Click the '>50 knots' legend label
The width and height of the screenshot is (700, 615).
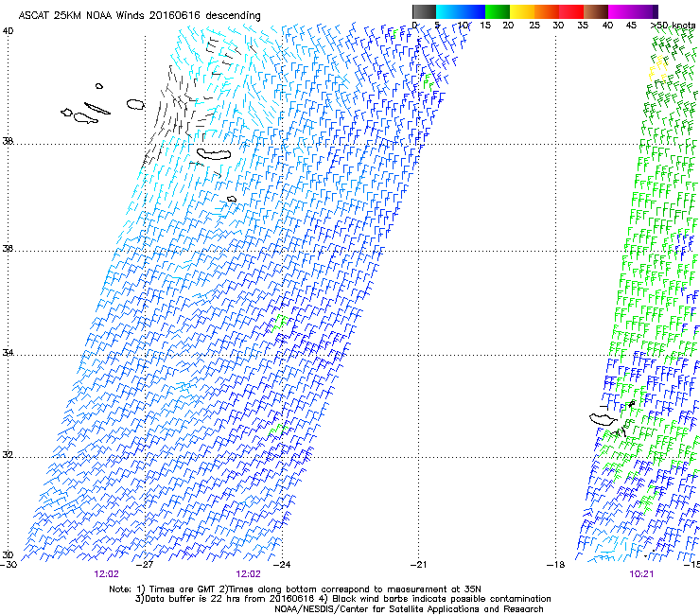pyautogui.click(x=673, y=26)
